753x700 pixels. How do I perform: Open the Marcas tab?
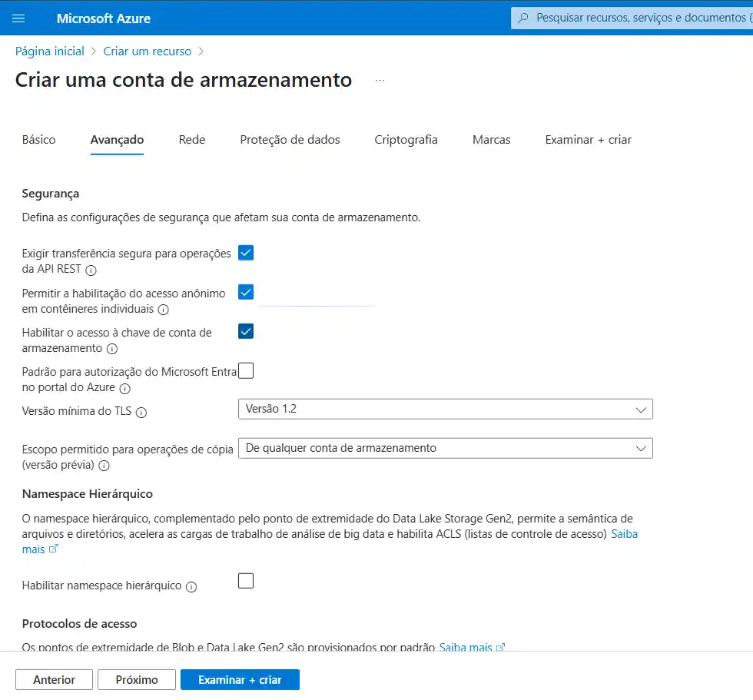coord(491,140)
